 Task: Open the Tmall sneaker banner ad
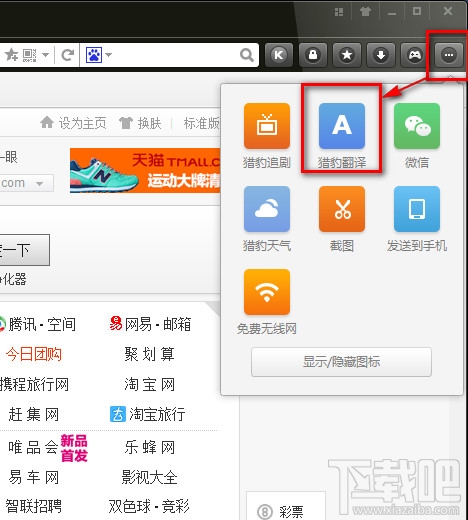click(x=145, y=170)
